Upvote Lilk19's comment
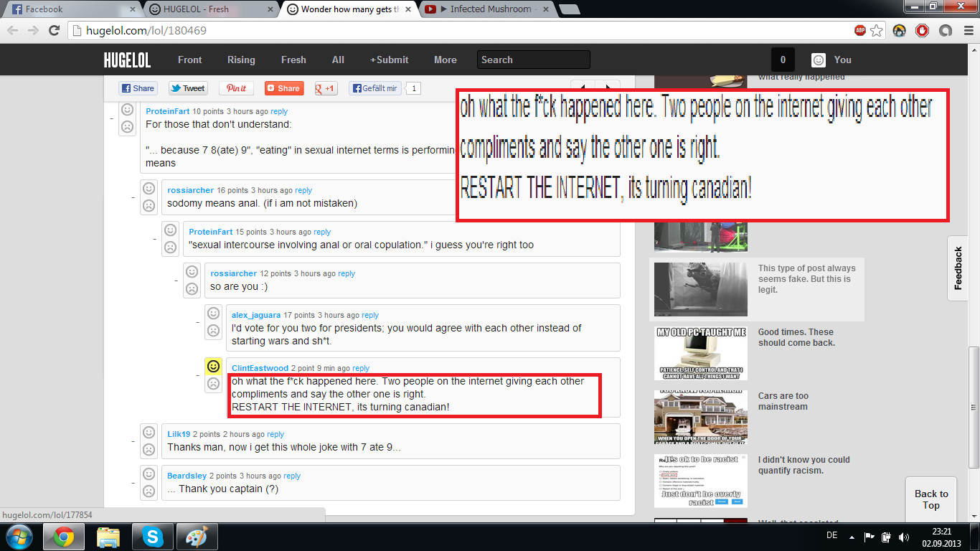980x551 pixels. coord(149,433)
